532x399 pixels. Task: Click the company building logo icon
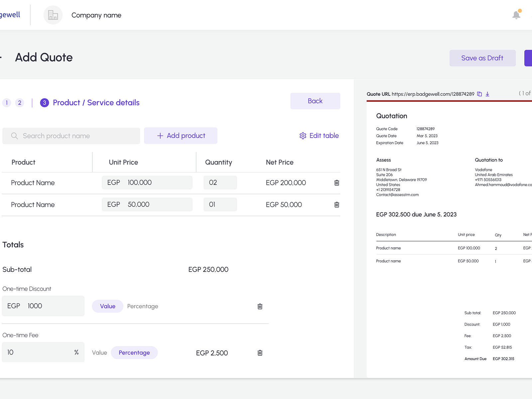tap(53, 15)
